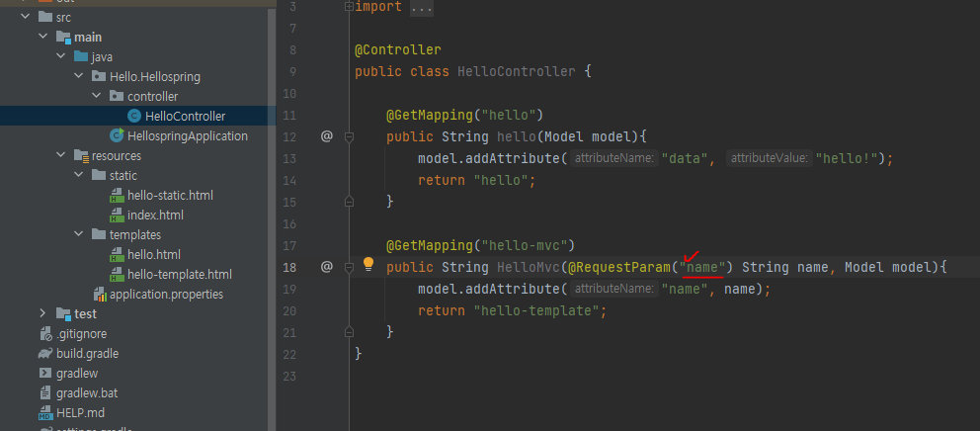Click the build.gradle elephant icon
This screenshot has height=431, width=980.
[x=45, y=354]
